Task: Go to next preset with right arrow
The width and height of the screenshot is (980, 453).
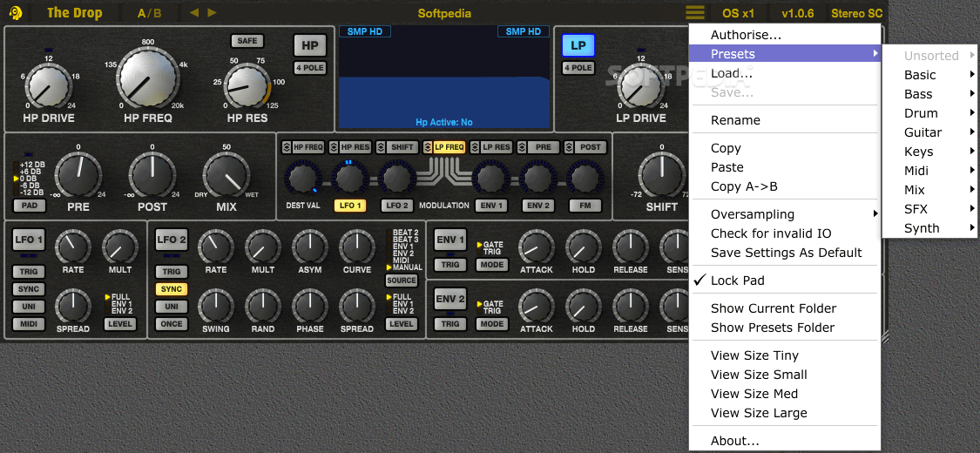Action: click(212, 12)
